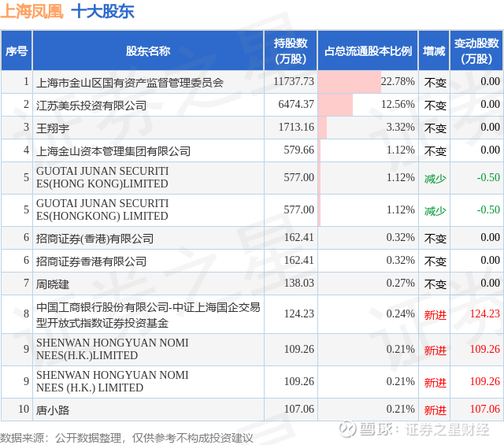The image size is (504, 445).
Task: Click 不变 in the 王翔宇 row
Action: click(435, 128)
